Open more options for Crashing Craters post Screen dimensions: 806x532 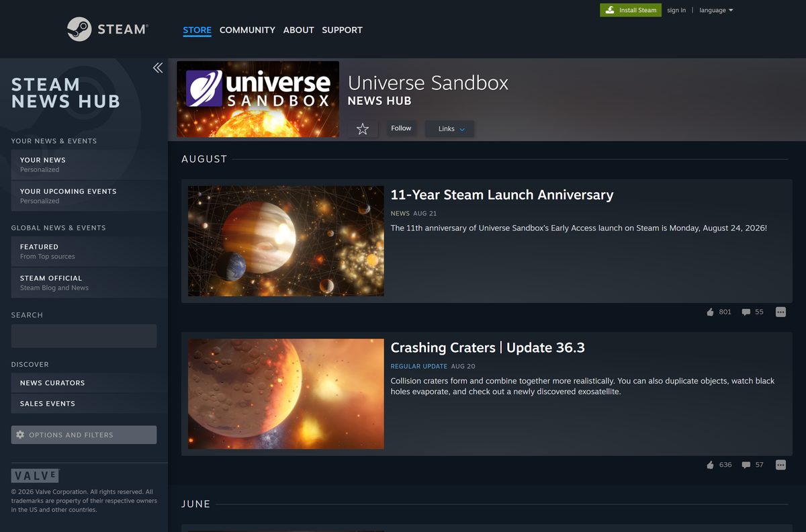tap(780, 465)
